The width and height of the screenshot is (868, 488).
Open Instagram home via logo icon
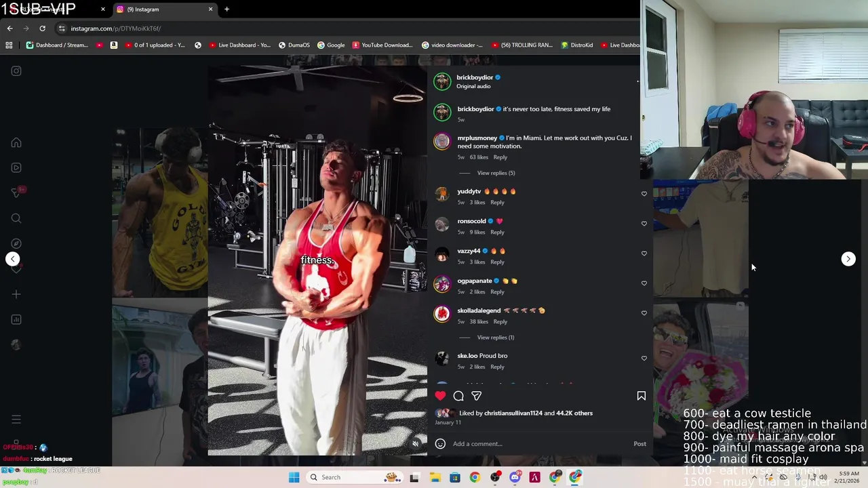tap(16, 71)
